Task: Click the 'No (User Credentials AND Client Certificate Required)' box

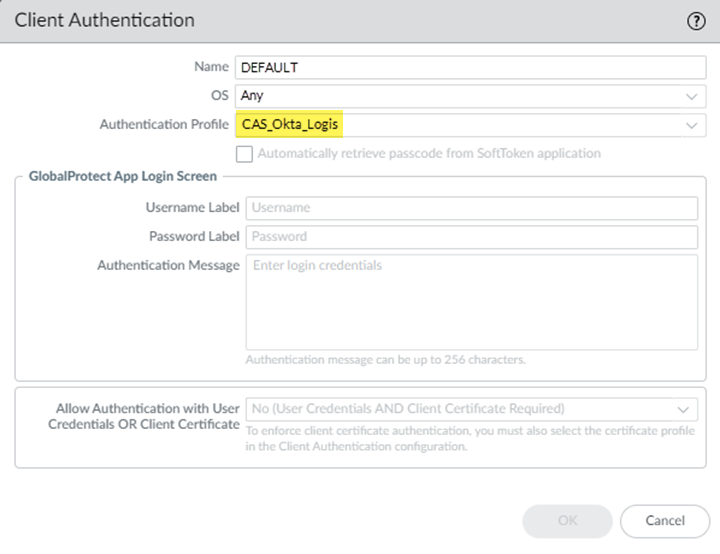Action: 460,409
